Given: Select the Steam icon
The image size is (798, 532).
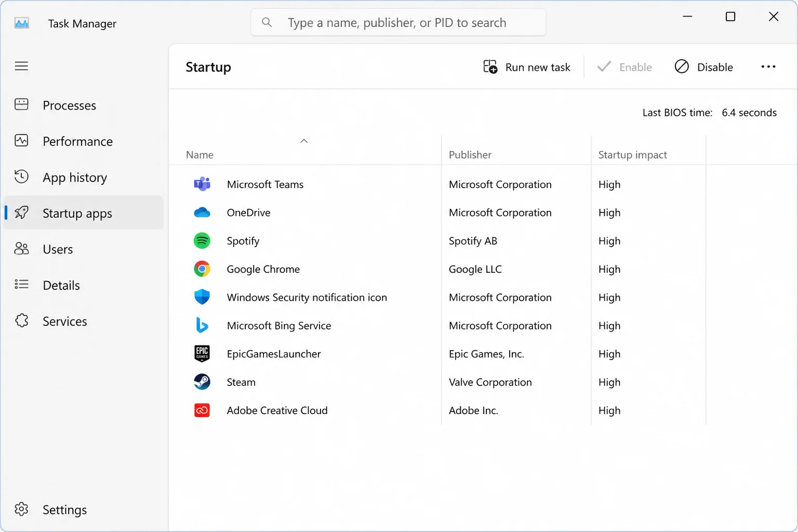Looking at the screenshot, I should 202,382.
